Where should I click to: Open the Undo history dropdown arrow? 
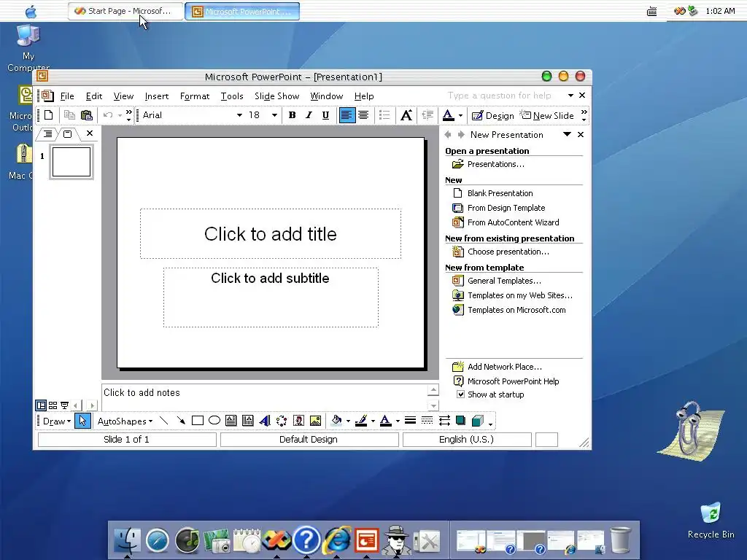coord(120,115)
